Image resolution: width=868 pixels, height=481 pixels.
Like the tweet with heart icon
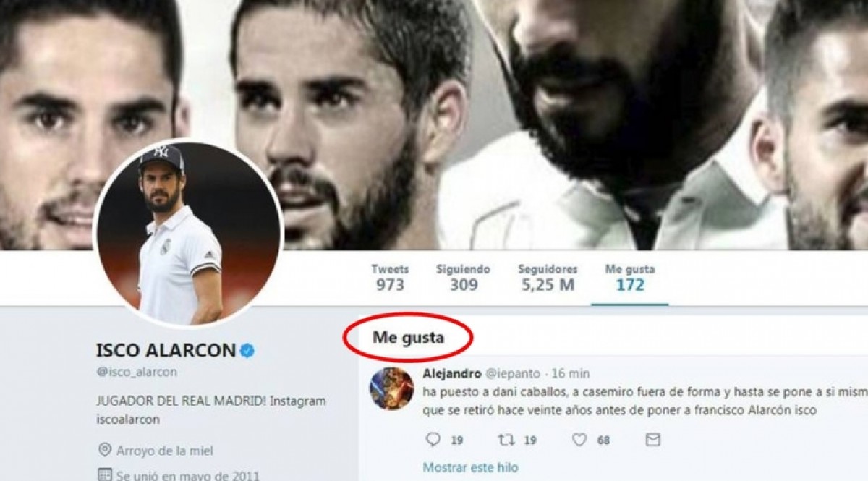[579, 439]
